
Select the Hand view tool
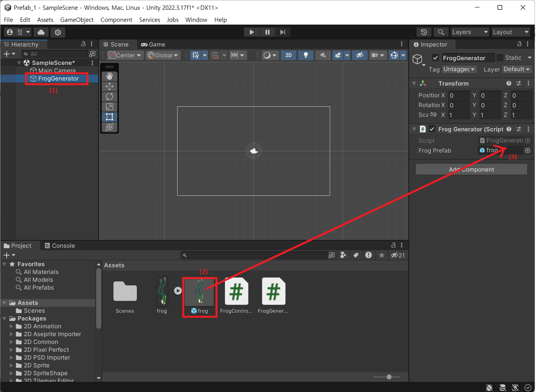tap(110, 76)
